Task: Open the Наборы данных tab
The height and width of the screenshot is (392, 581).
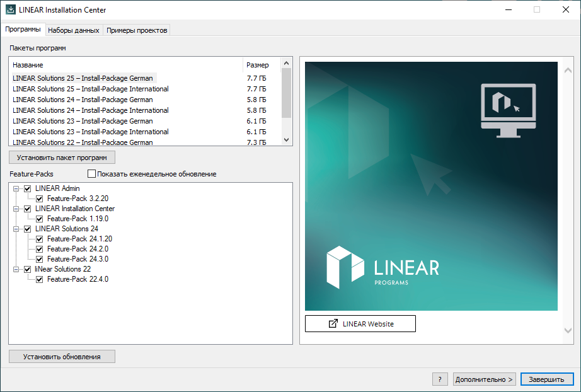Action: [x=73, y=30]
